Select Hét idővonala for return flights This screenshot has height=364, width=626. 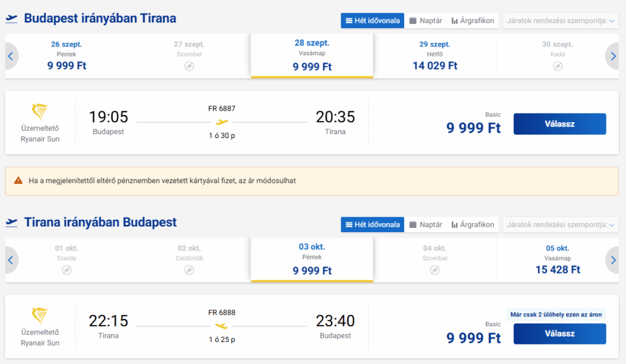pos(372,225)
